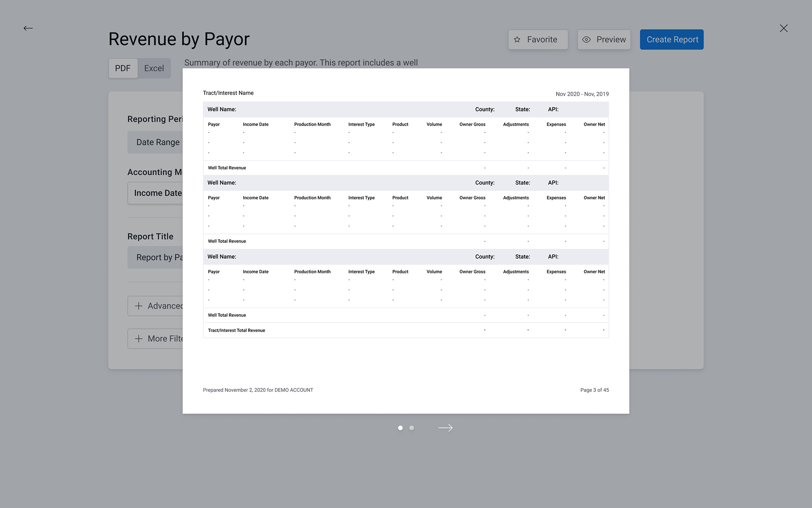
Task: Go back with the left arrow icon
Action: coord(28,28)
